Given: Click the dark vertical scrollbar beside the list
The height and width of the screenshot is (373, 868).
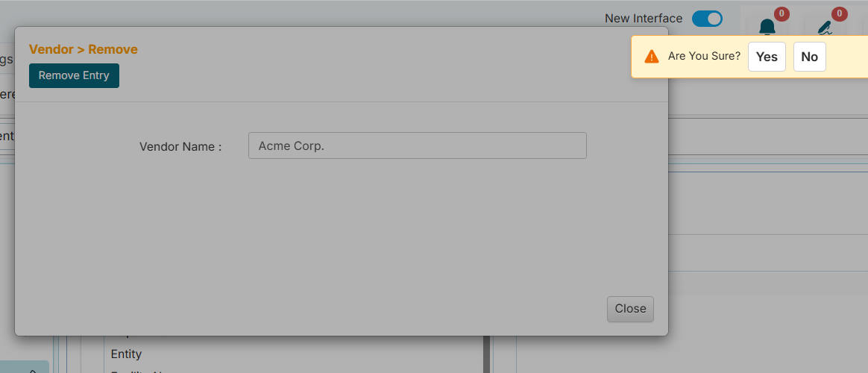Looking at the screenshot, I should 486,354.
